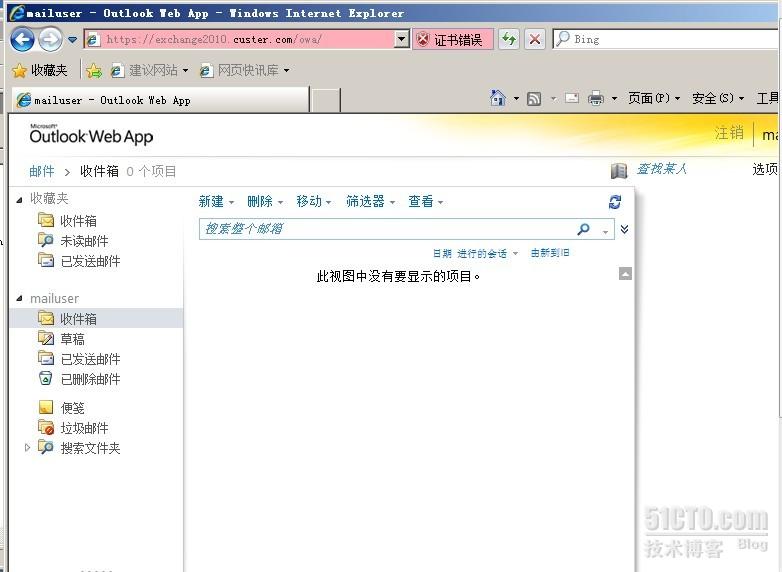782x572 pixels.
Task: Open the 日期 进行的会话 arrange-by dropdown
Action: [x=475, y=254]
